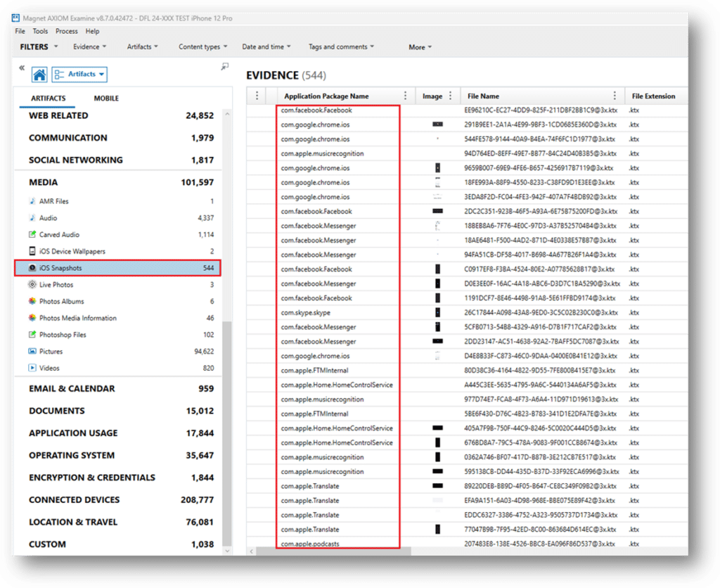Click the Magnet AXIOM Examine app icon
The width and height of the screenshot is (720, 588).
coord(15,18)
